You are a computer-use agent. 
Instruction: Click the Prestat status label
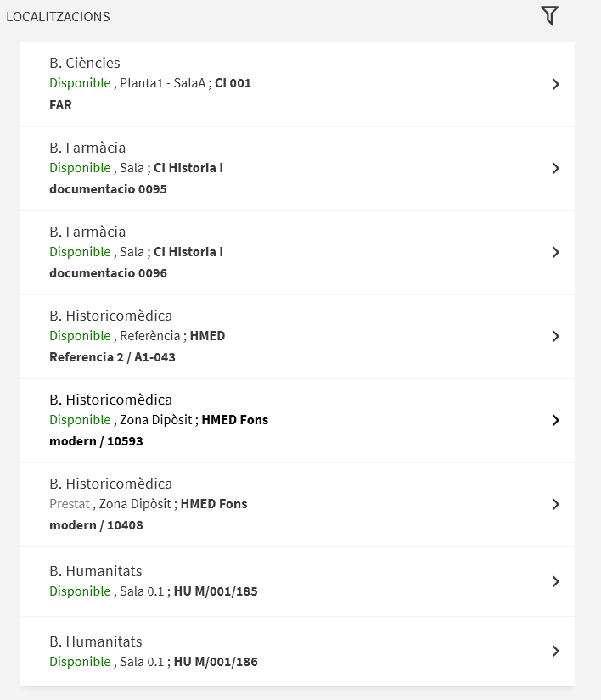[70, 503]
